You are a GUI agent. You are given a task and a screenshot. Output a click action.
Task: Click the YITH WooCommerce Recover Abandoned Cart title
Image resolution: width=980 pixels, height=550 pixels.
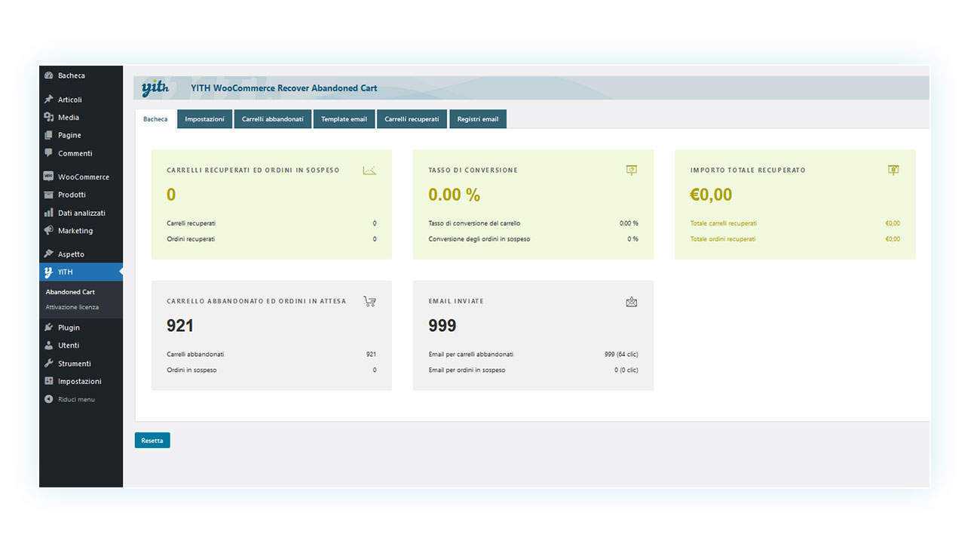click(284, 88)
